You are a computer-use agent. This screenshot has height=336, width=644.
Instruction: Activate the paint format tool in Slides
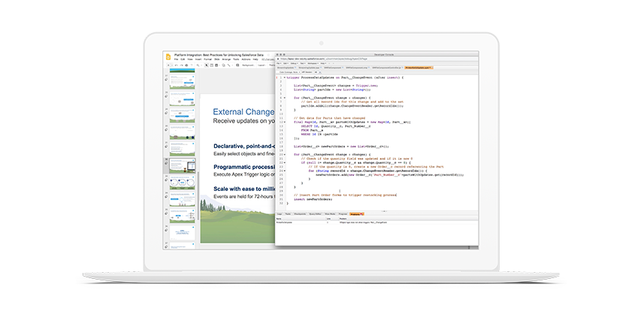click(x=192, y=65)
